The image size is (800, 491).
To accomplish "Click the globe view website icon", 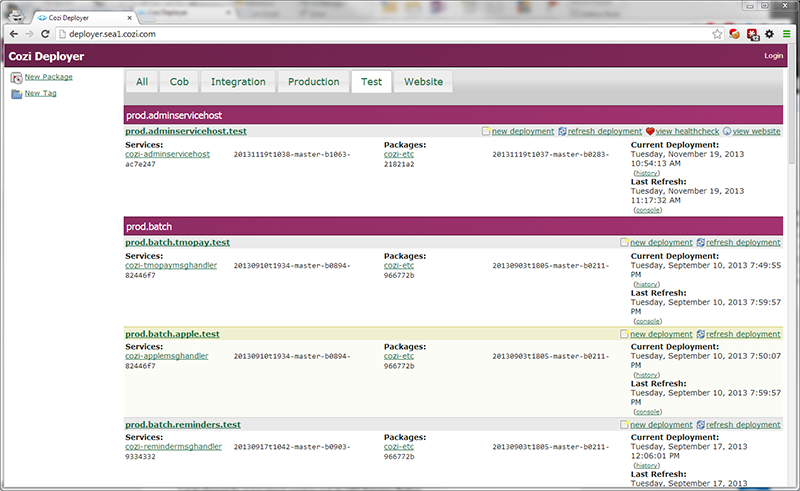I will point(727,131).
